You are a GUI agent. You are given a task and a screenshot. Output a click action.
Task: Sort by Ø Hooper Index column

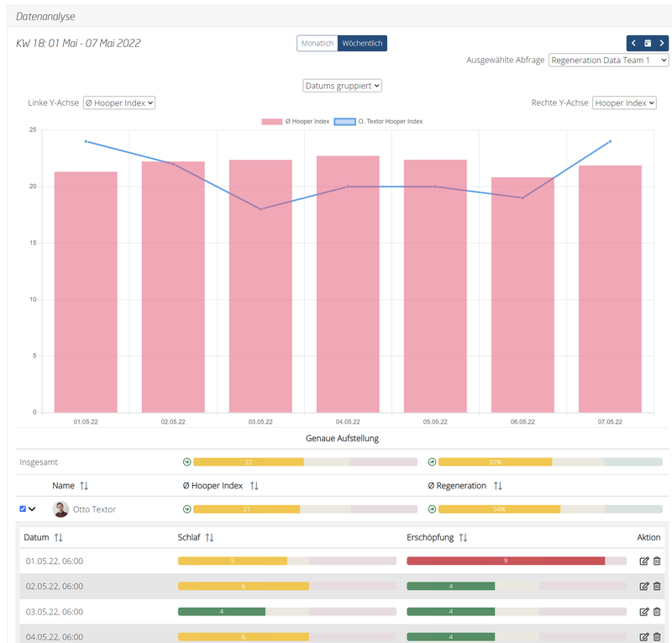click(x=254, y=486)
